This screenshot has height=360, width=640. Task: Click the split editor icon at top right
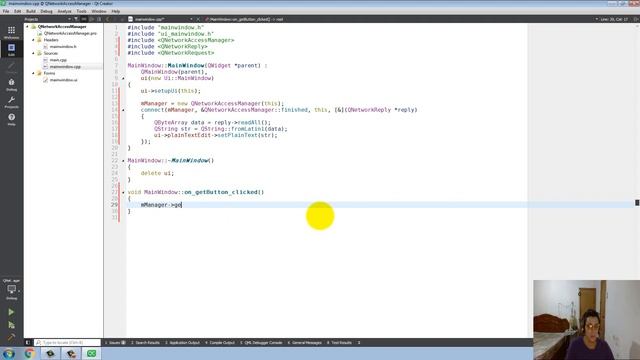click(636, 19)
